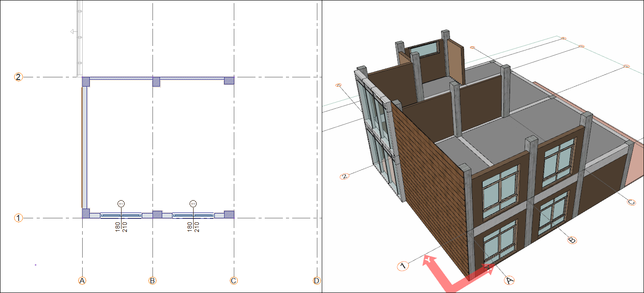Click the orange wall along the plan's left side
644x293 pixels.
pyautogui.click(x=82, y=146)
